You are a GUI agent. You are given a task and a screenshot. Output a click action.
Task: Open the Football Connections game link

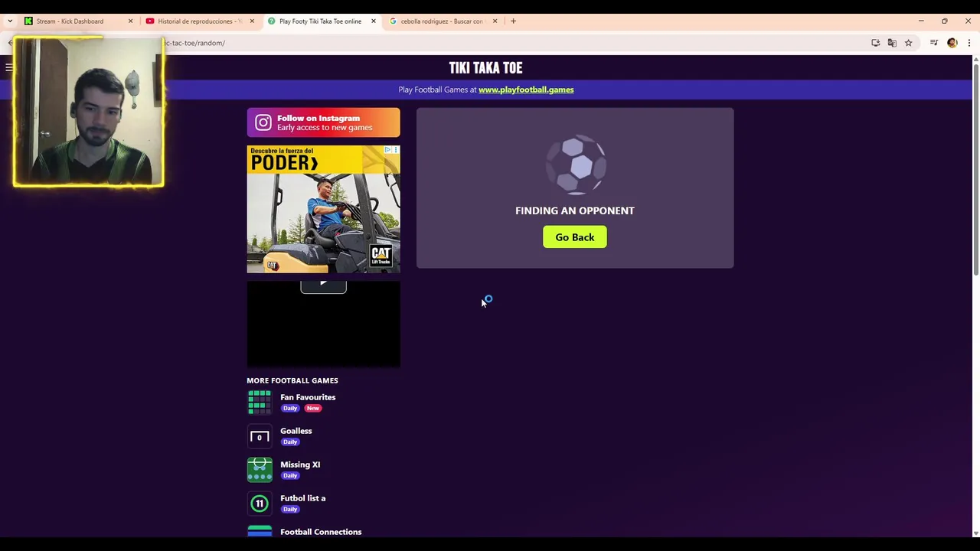pos(321,532)
